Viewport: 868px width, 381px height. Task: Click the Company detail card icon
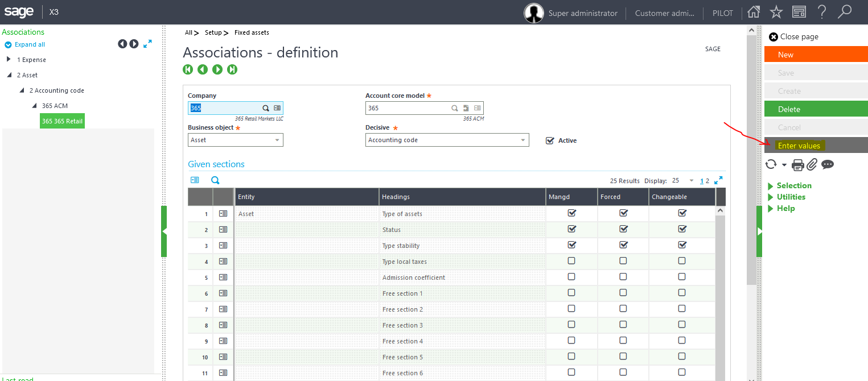[277, 107]
